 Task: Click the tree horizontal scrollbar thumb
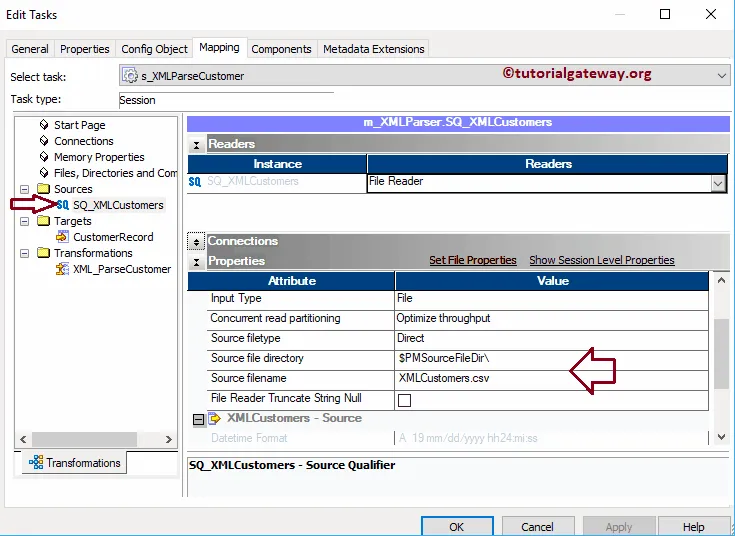(x=84, y=439)
